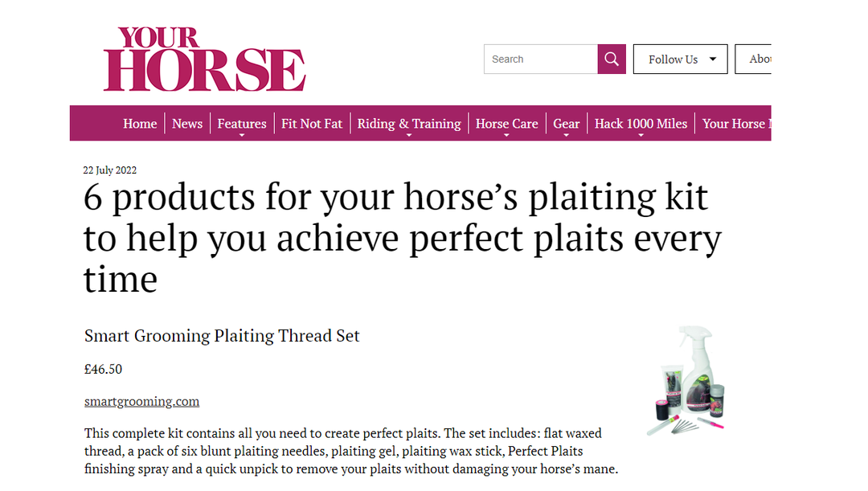This screenshot has height=491, width=868.
Task: Open the News menu item
Action: click(x=187, y=124)
